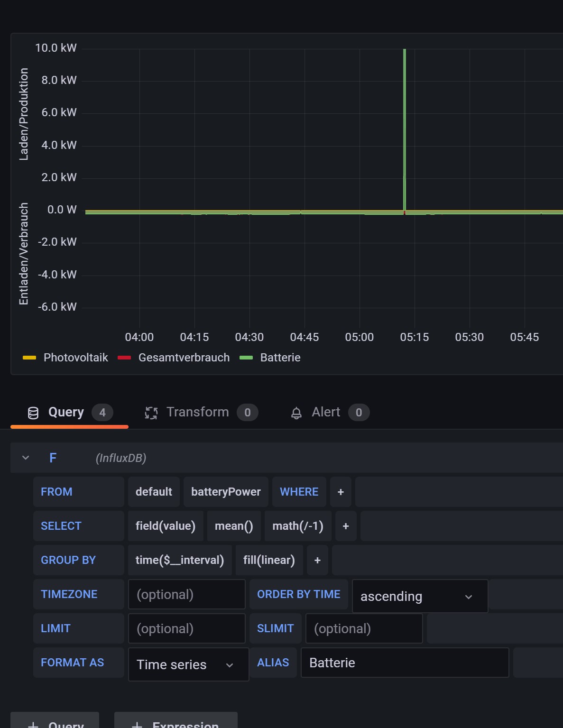The image size is (563, 728).
Task: Hide the Gesamtverbrauch series via its legend entry
Action: point(184,357)
